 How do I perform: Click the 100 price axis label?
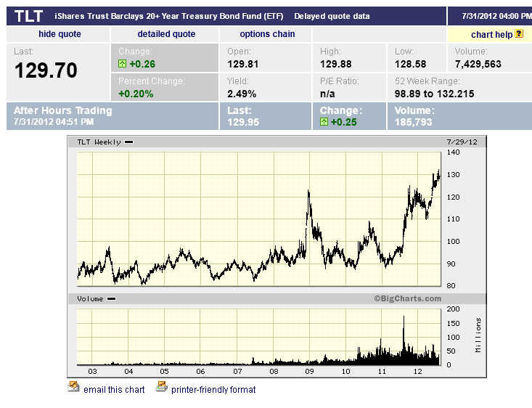point(453,241)
